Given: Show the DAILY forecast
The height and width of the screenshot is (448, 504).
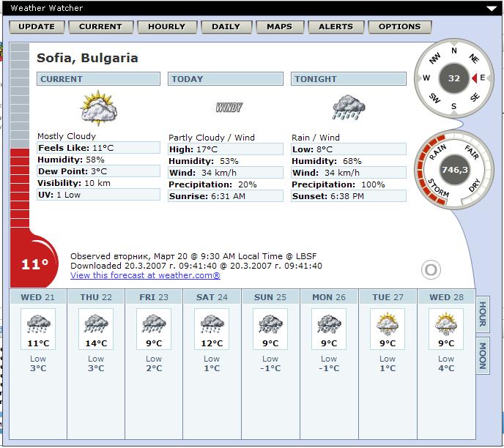Looking at the screenshot, I should [226, 27].
